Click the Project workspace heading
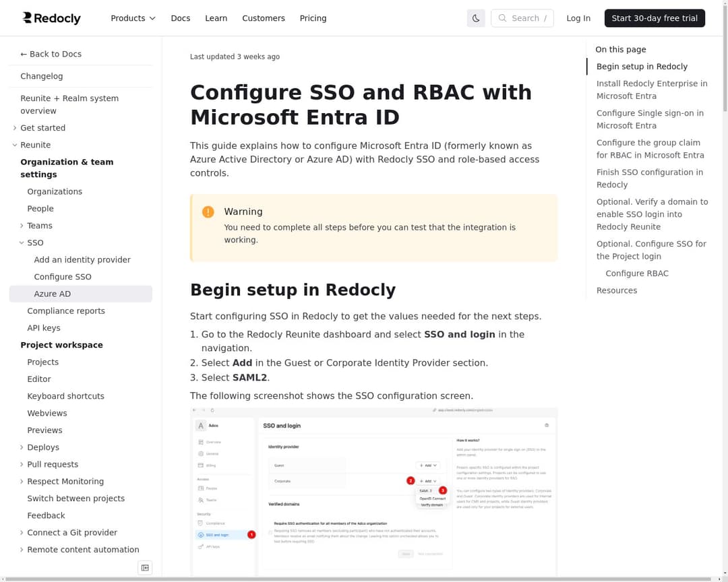Viewport: 728px width, 582px height. pyautogui.click(x=62, y=345)
